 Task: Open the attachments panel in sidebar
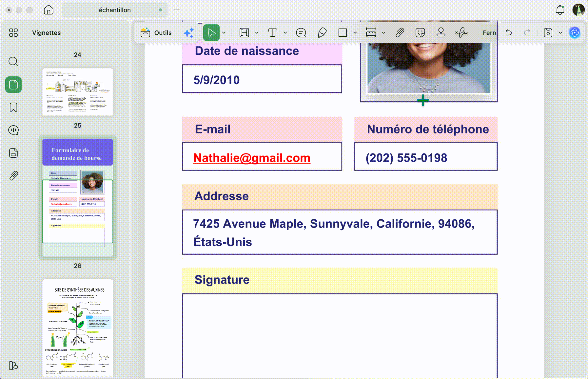point(13,176)
